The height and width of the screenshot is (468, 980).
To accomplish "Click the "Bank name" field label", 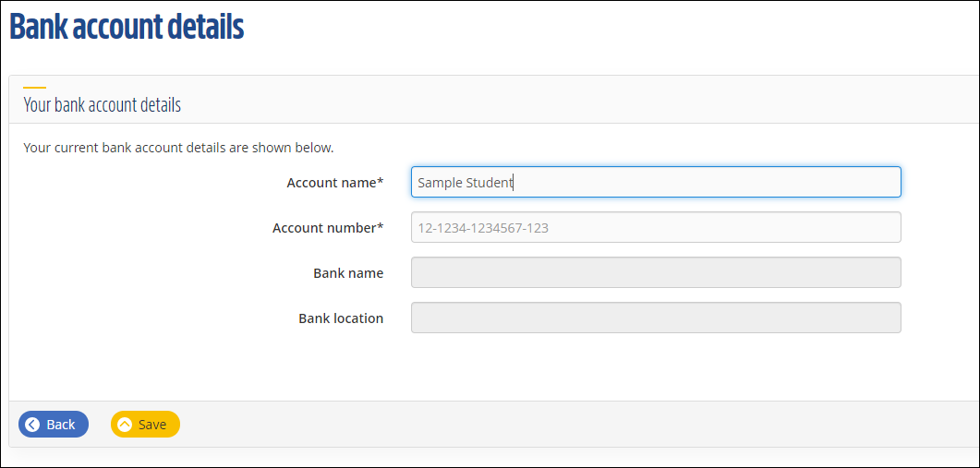I will pos(348,273).
